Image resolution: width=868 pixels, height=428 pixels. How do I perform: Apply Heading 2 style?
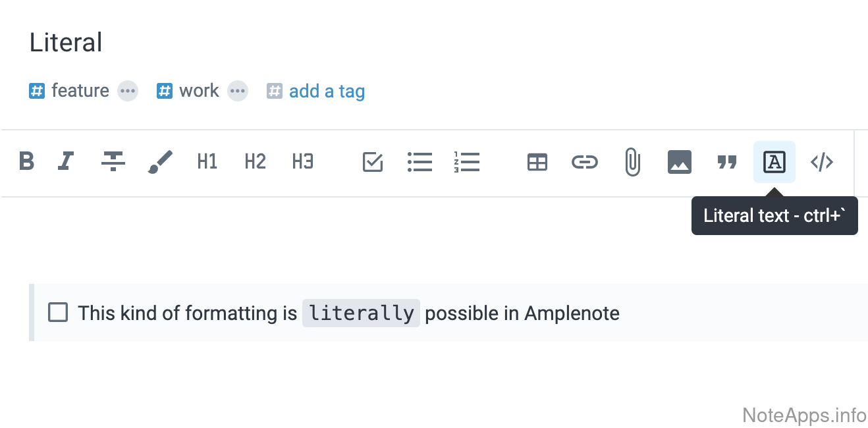point(255,161)
